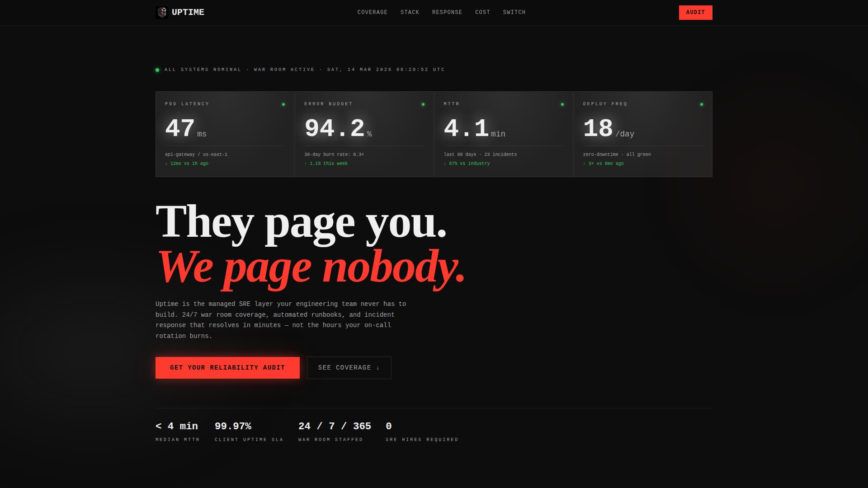Go to the Response section
Viewport: 868px width, 488px height.
click(447, 12)
